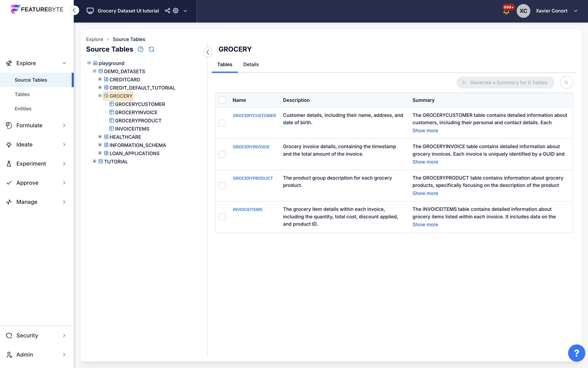Viewport: 588px width, 368px height.
Task: Click the Admin user icon
Action: [x=9, y=355]
